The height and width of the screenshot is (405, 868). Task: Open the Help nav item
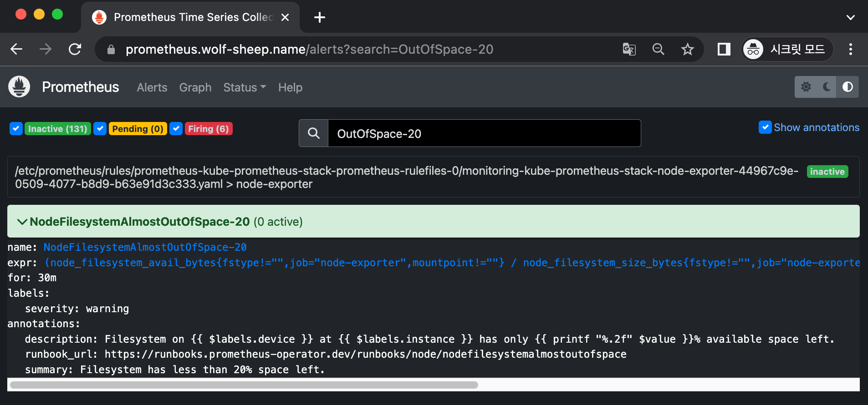click(290, 87)
